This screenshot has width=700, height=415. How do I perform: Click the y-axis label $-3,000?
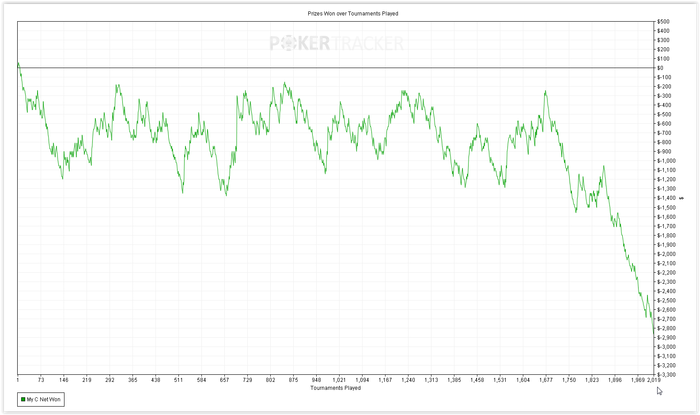(x=666, y=347)
